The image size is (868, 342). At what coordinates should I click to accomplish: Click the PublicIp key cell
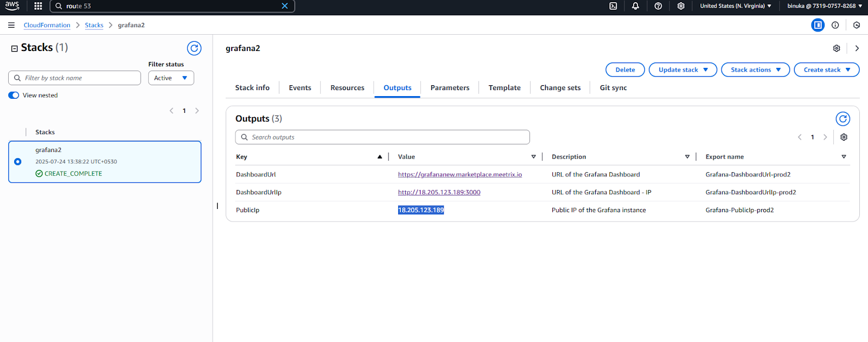click(247, 210)
